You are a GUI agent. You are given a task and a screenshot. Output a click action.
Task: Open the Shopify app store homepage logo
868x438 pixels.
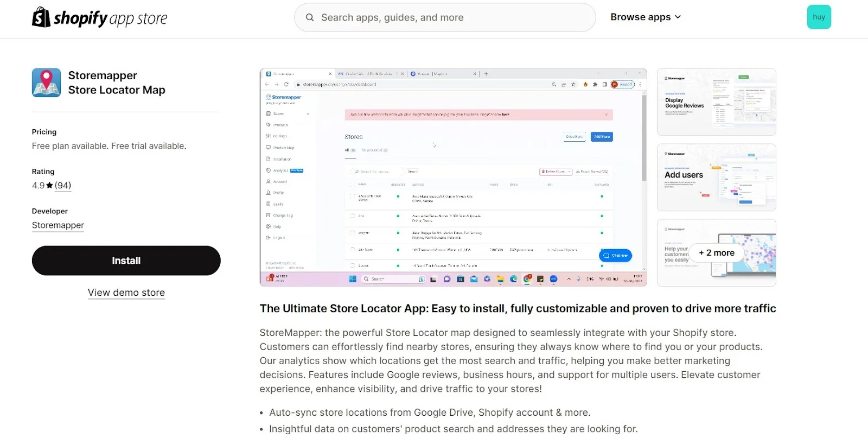click(x=100, y=17)
